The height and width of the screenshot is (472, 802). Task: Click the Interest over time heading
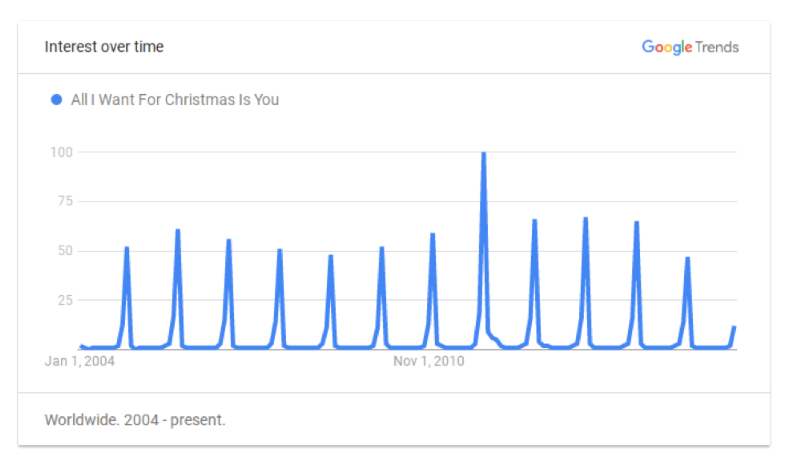[x=104, y=47]
